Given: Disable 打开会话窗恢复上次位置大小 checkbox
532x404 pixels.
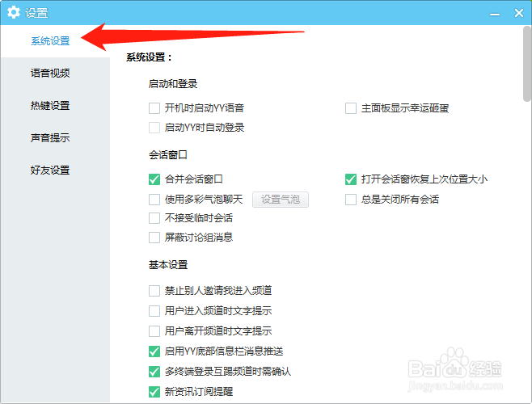Looking at the screenshot, I should click(351, 179).
